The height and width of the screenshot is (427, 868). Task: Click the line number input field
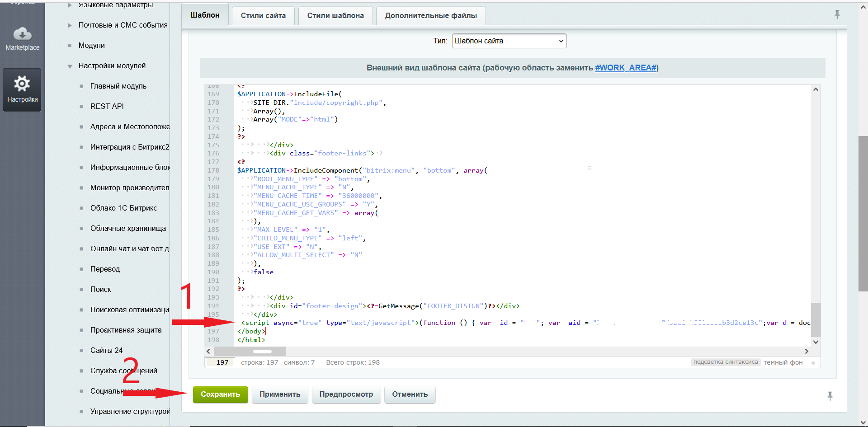pyautogui.click(x=221, y=362)
